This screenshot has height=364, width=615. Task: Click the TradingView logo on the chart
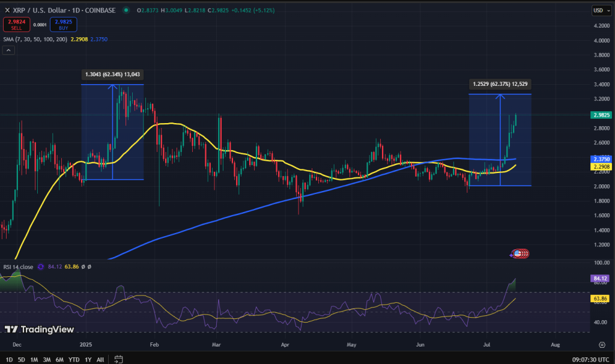point(39,329)
